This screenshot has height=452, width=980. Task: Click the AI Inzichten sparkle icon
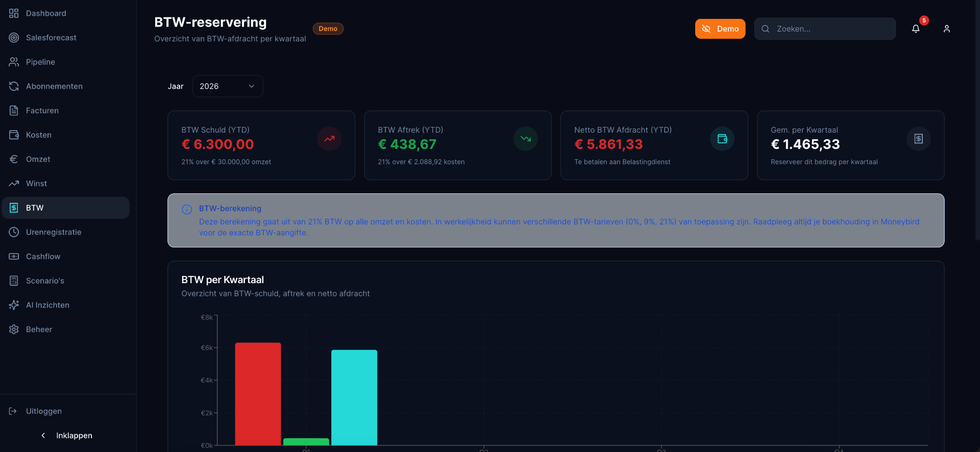point(14,305)
